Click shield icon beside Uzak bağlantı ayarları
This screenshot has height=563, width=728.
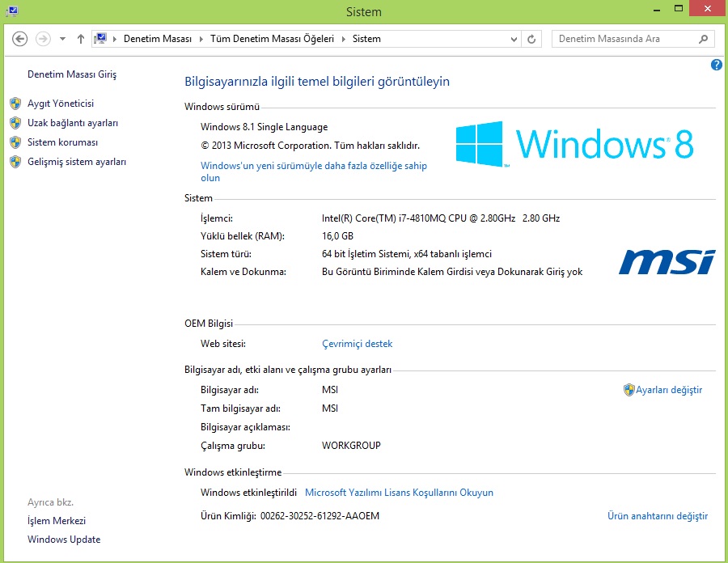[15, 123]
